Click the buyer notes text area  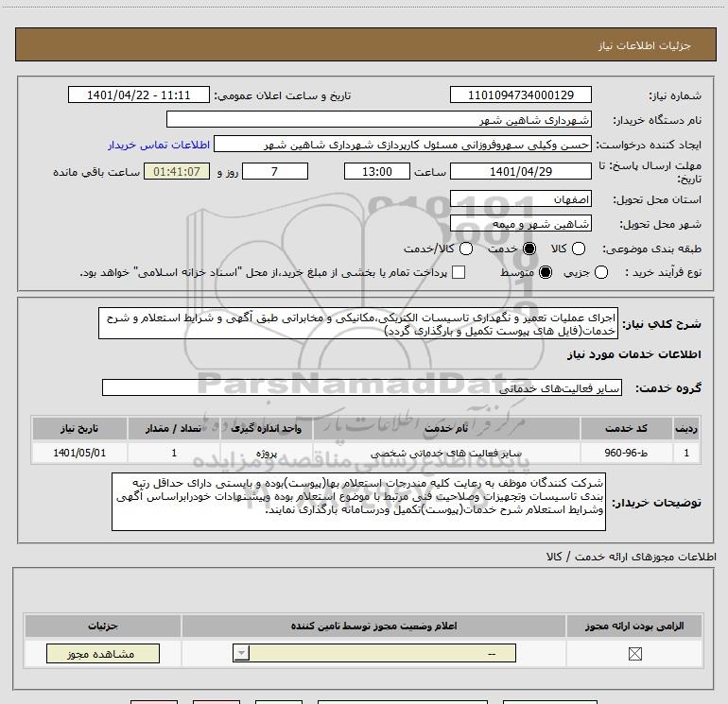[x=358, y=502]
